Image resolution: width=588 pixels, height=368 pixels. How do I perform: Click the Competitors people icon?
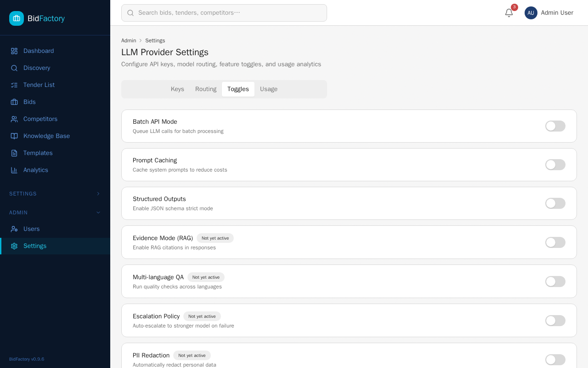[14, 119]
